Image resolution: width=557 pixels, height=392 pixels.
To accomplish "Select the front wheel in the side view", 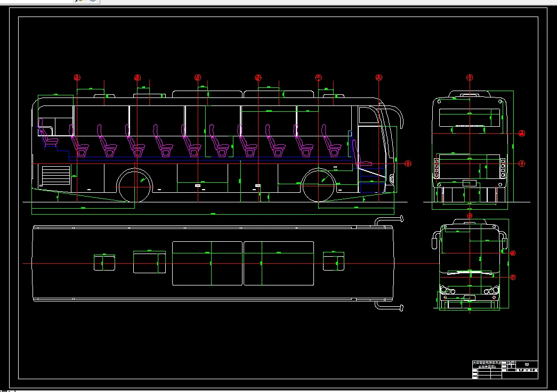I will [x=319, y=186].
